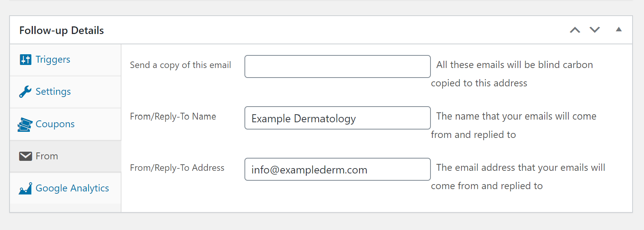Click the Settings wrench icon
This screenshot has width=644, height=230.
pyautogui.click(x=25, y=92)
